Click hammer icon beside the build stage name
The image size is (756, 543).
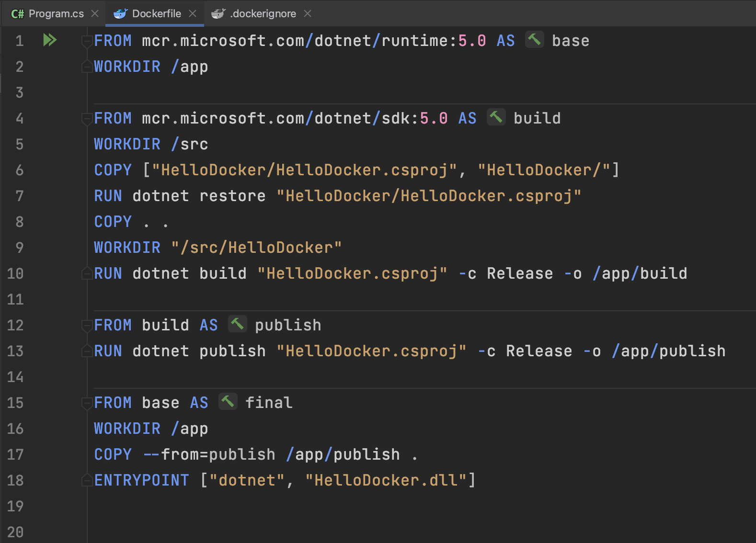(x=496, y=117)
